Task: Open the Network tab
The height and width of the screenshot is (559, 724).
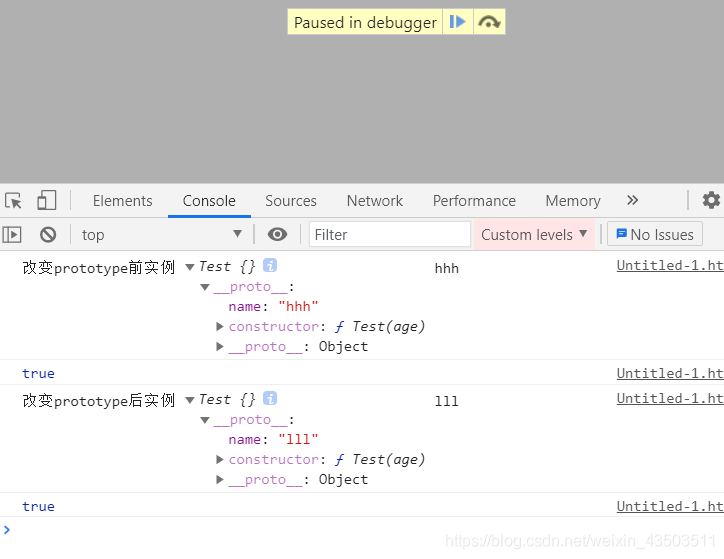Action: 375,201
